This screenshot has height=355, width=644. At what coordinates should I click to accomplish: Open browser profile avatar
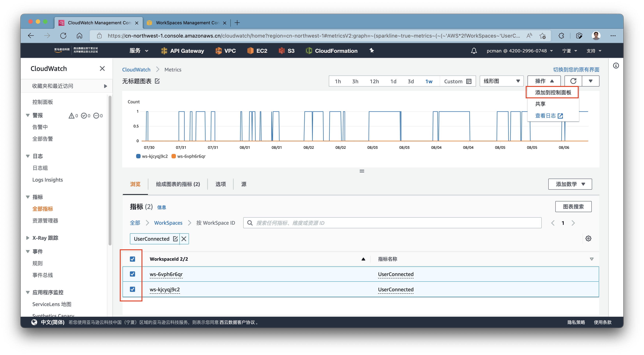596,36
